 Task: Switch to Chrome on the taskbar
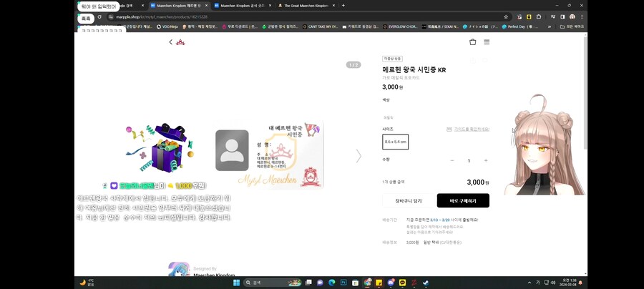click(367, 283)
